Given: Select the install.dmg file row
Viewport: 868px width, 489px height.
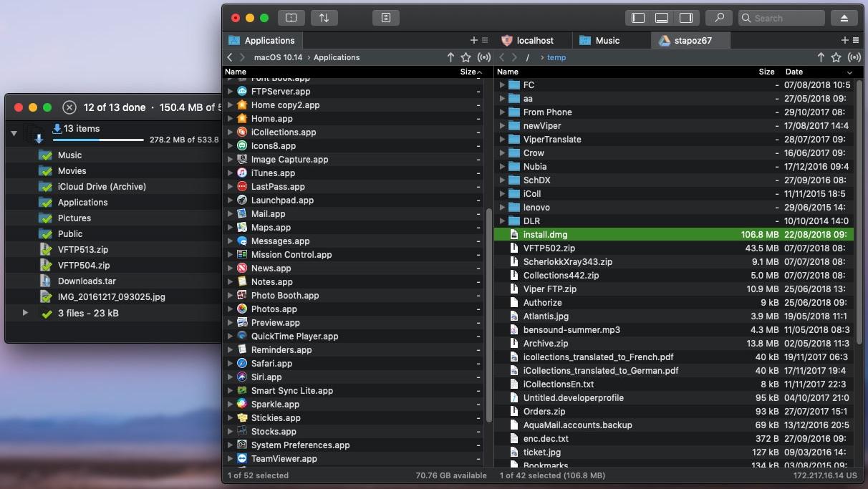Looking at the screenshot, I should (674, 235).
